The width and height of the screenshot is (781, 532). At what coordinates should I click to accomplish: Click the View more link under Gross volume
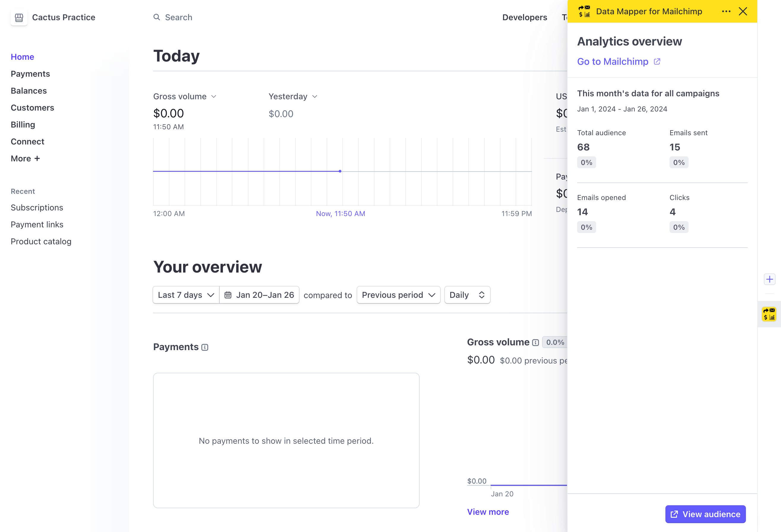[488, 511]
